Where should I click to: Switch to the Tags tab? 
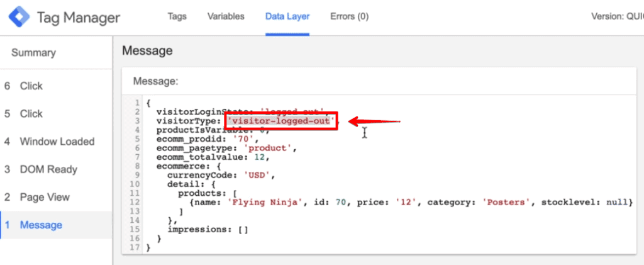pyautogui.click(x=177, y=16)
